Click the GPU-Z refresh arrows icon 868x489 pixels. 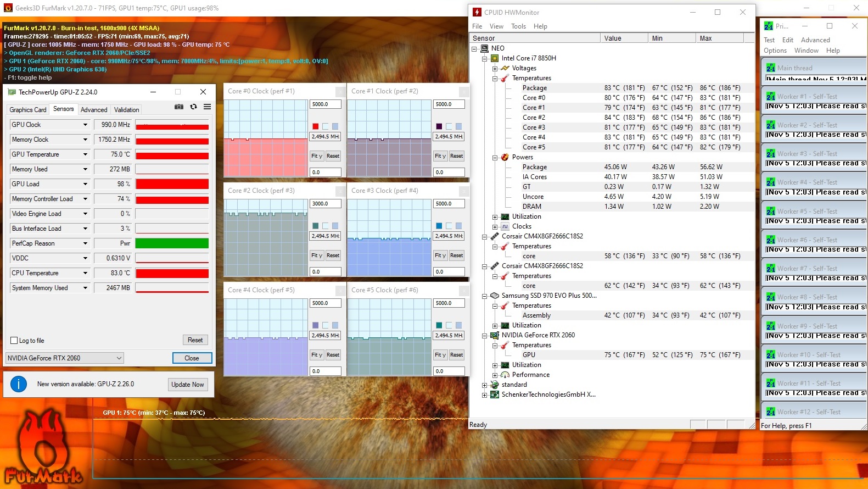(193, 107)
